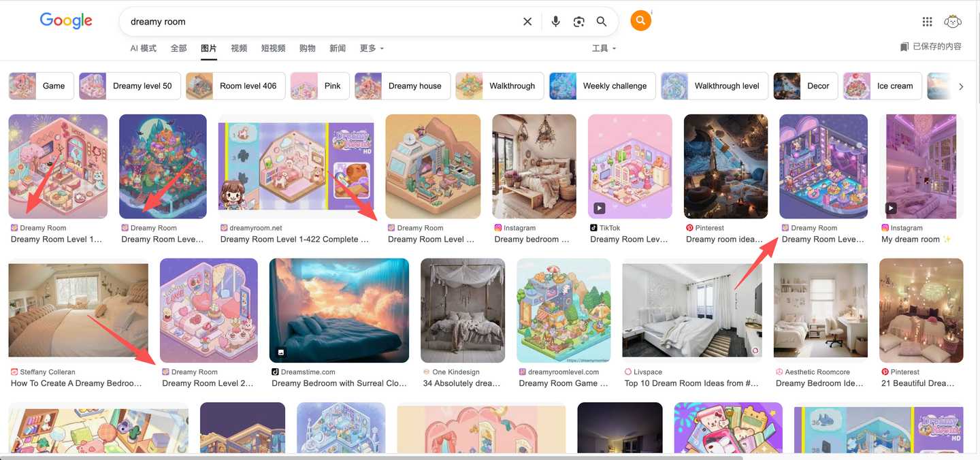Clear the search box text

coord(527,22)
